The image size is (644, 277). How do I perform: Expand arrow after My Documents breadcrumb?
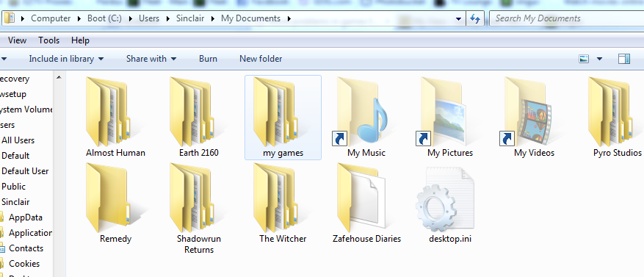(x=289, y=18)
